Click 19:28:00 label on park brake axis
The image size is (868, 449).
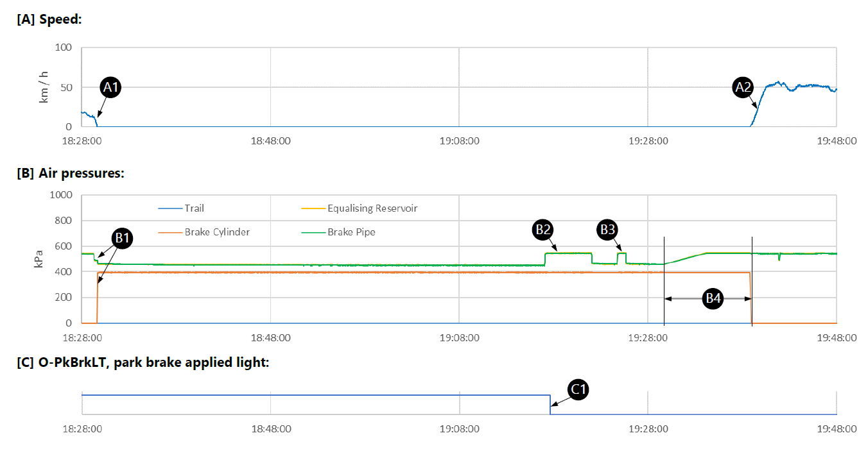(648, 429)
